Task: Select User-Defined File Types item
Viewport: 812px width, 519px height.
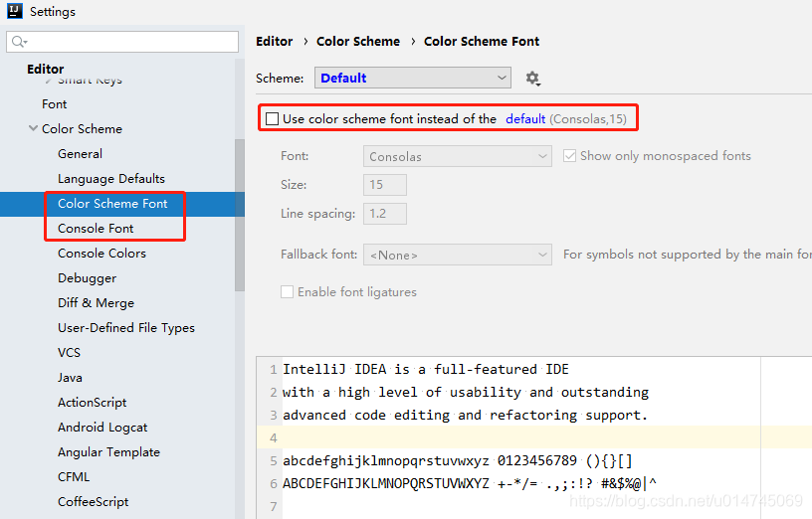Action: tap(126, 328)
